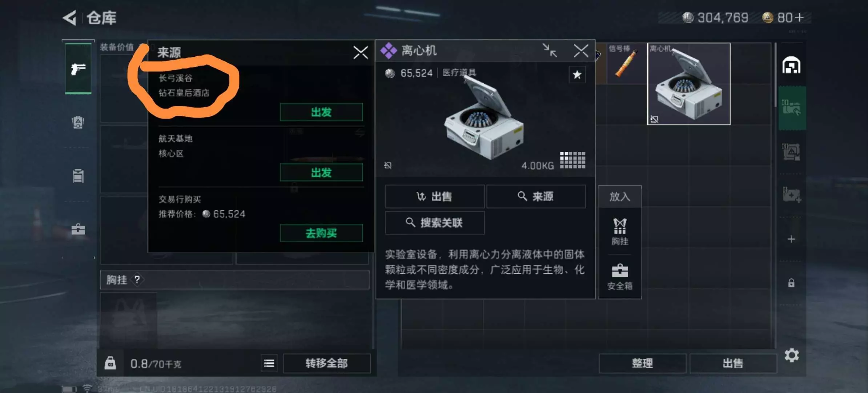The image size is (868, 393).
Task: Click the 整理 sort button
Action: point(642,363)
